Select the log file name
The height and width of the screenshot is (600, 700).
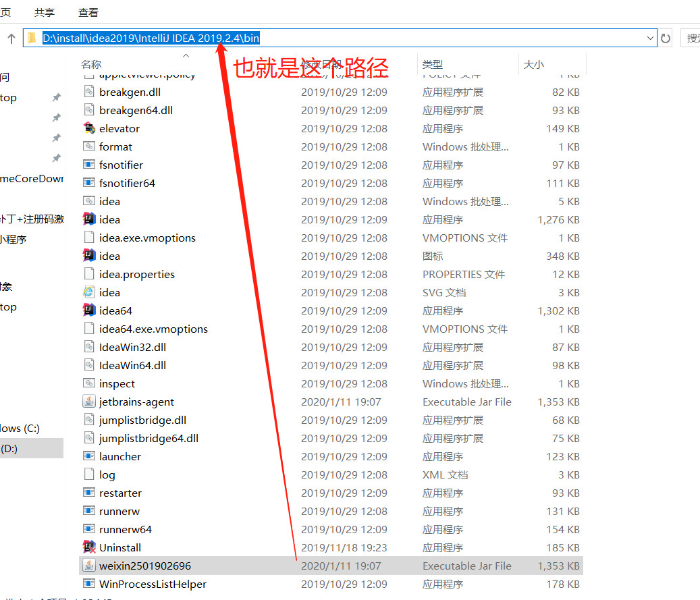(x=107, y=475)
